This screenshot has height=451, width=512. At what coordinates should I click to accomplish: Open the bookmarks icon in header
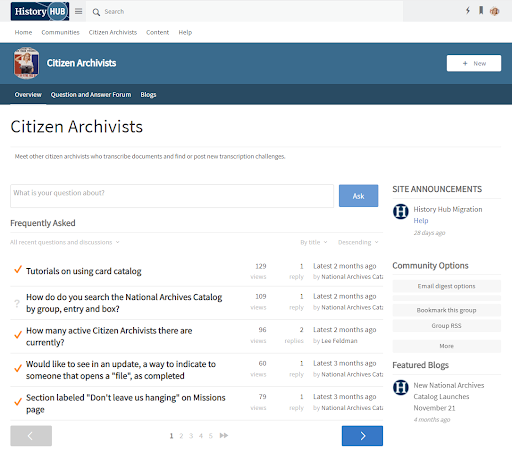pyautogui.click(x=481, y=11)
